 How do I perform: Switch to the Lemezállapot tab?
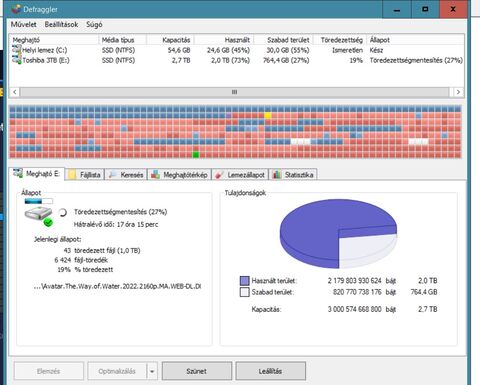[241, 175]
